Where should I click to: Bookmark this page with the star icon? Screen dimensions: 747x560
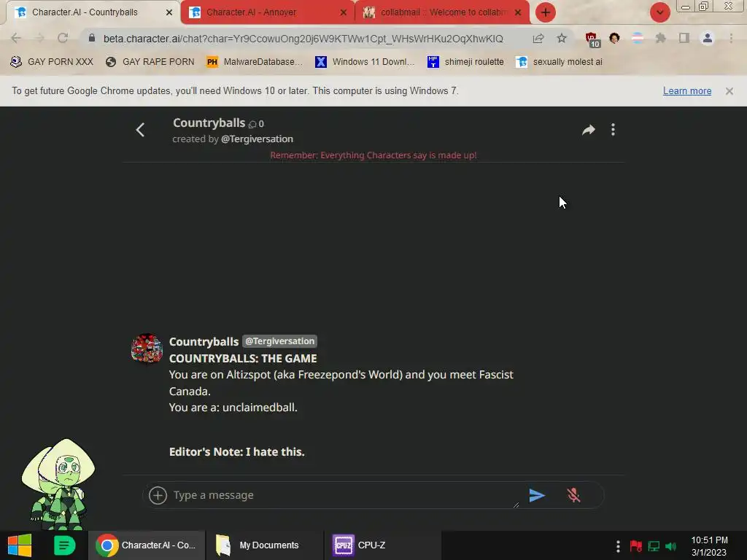tap(562, 38)
